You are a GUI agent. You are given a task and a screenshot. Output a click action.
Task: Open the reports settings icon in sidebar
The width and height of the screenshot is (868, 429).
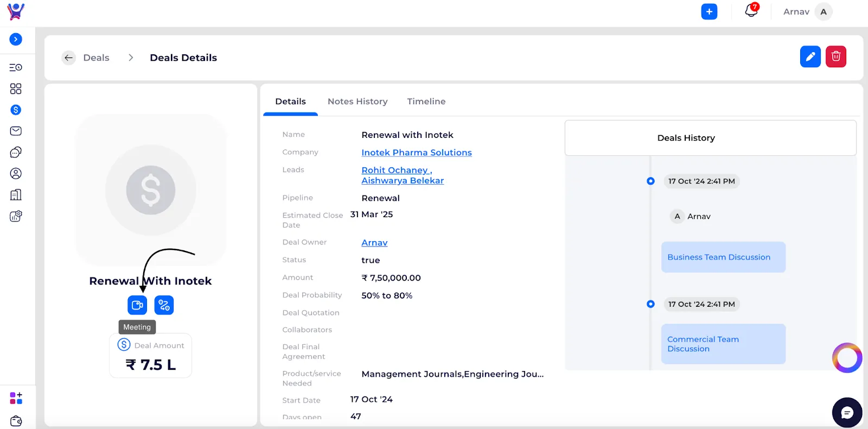[16, 216]
